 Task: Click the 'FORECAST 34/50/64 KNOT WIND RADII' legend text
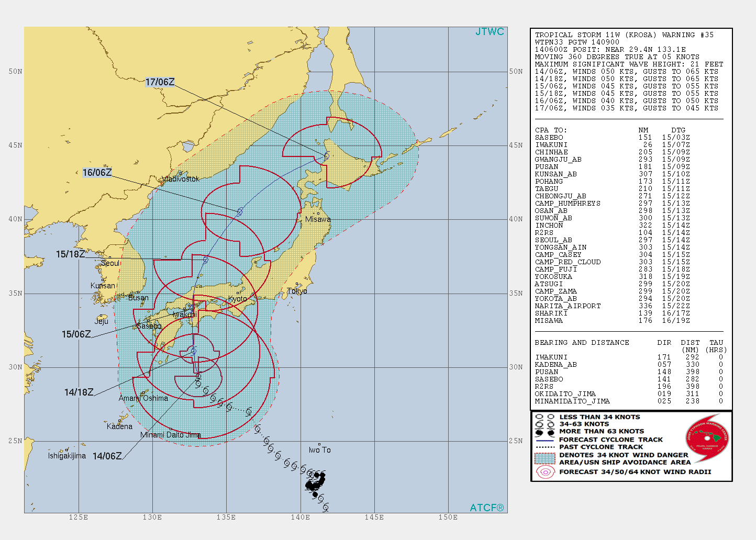pos(635,472)
